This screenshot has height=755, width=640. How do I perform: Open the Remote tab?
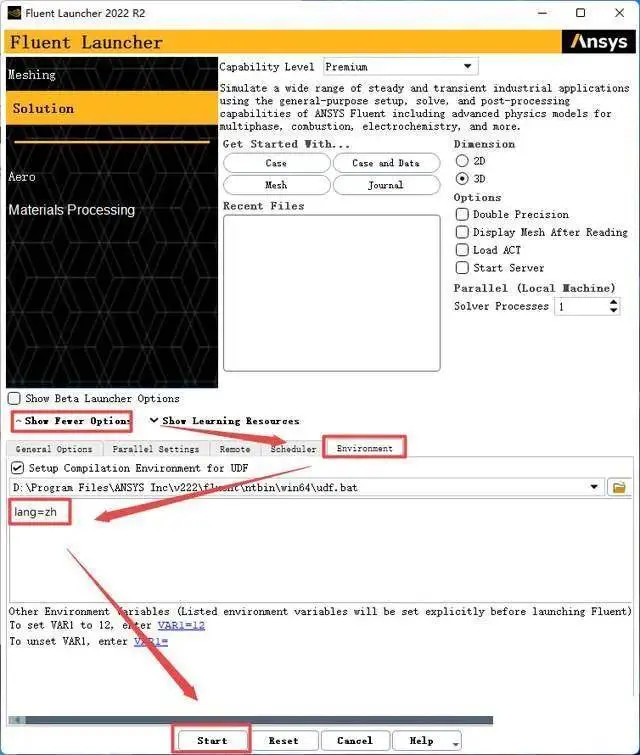click(x=235, y=449)
